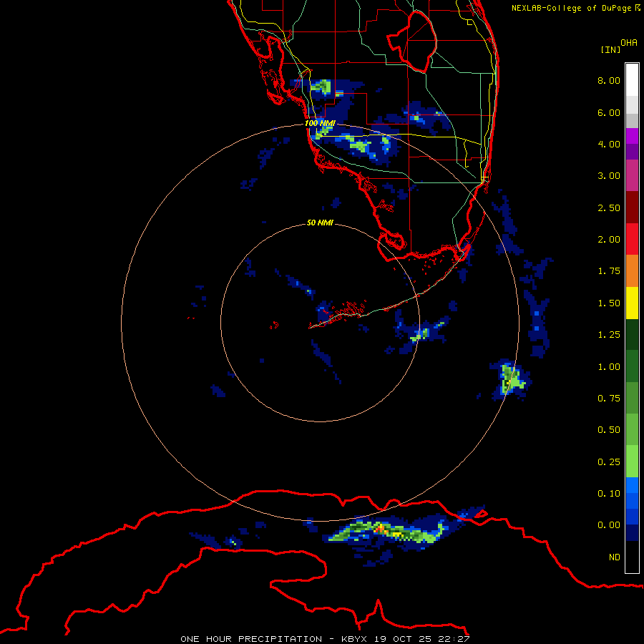Click the magenta legend swatch beside 4.00
Viewport: 644px width, 644px height.
(x=632, y=136)
